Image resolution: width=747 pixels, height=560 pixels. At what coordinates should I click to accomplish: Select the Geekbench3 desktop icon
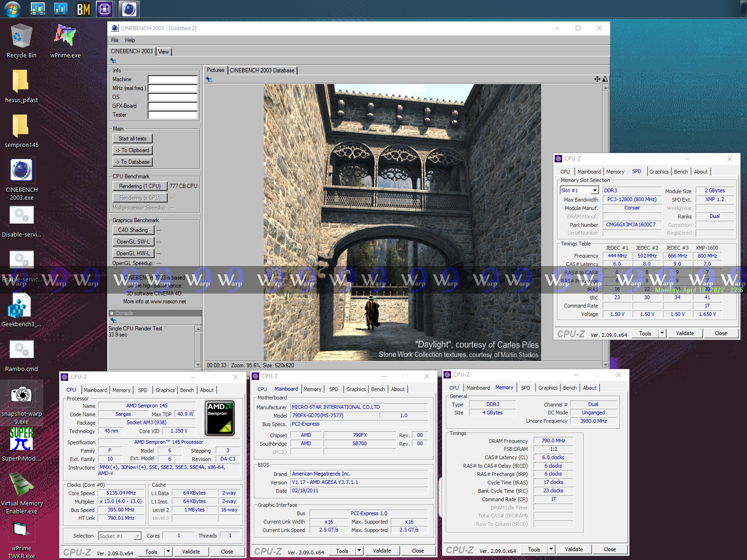click(x=21, y=311)
